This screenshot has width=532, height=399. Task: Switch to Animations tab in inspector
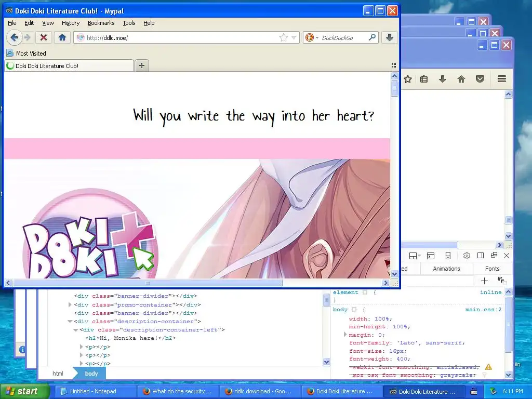(446, 269)
